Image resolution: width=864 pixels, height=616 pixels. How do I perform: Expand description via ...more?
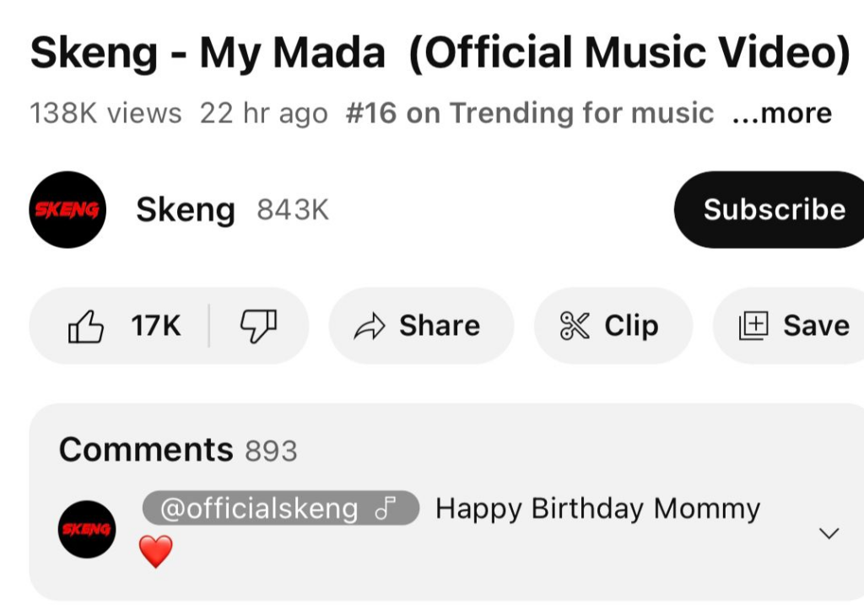(782, 114)
